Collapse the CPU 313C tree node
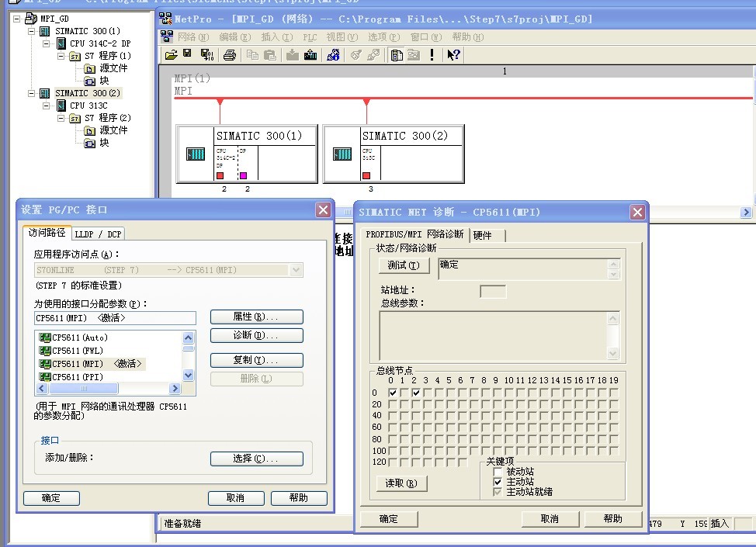Screen dimensions: 756x547 47,106
